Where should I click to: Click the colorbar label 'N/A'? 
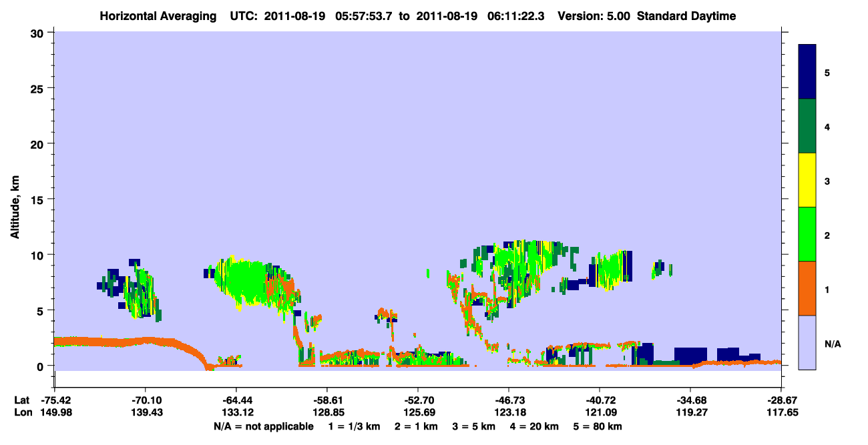[x=833, y=344]
